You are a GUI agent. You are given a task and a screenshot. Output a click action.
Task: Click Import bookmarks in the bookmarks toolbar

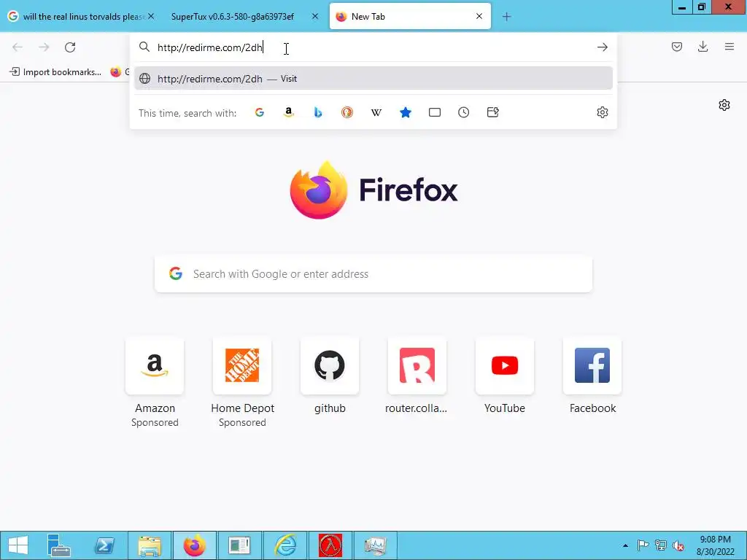(x=55, y=72)
